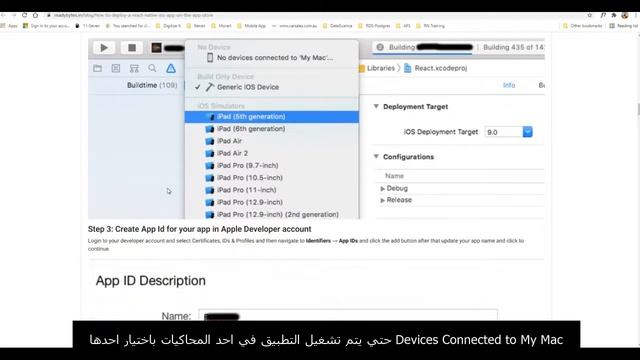Screen dimensions: 640x360
Task: Click the Libraries breadcrumb folder
Action: click(x=377, y=68)
